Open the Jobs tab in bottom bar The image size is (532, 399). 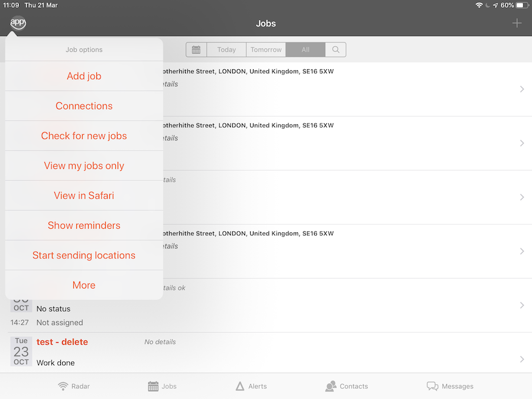pos(163,386)
